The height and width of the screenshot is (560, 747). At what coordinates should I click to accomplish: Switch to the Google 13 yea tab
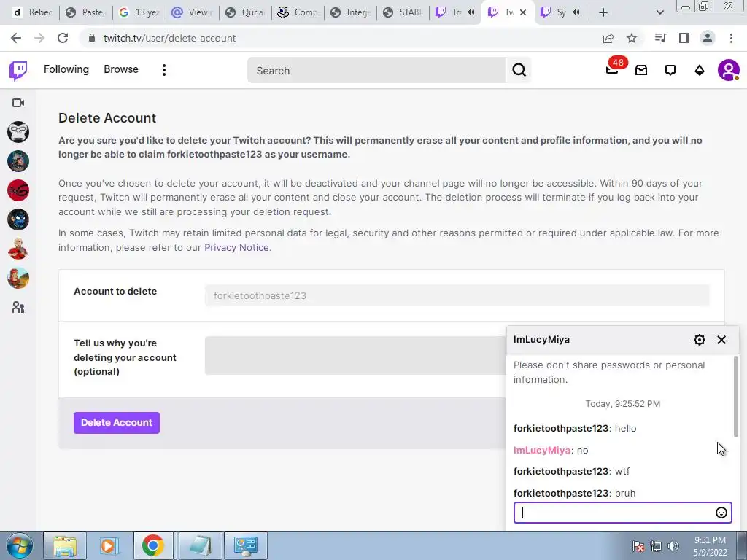[139, 12]
